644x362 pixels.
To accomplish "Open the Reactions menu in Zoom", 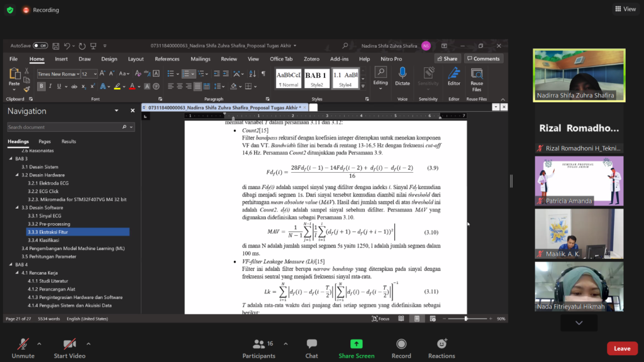I will click(441, 344).
